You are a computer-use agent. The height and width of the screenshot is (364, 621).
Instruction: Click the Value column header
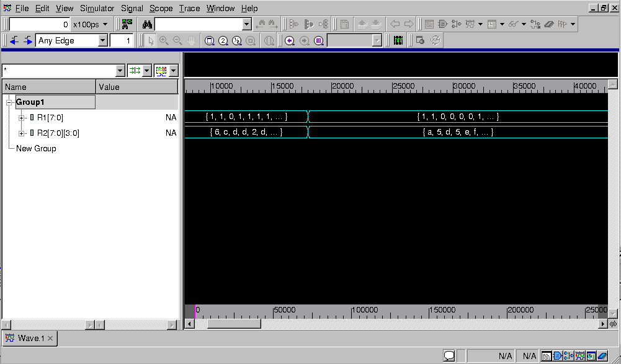click(137, 87)
